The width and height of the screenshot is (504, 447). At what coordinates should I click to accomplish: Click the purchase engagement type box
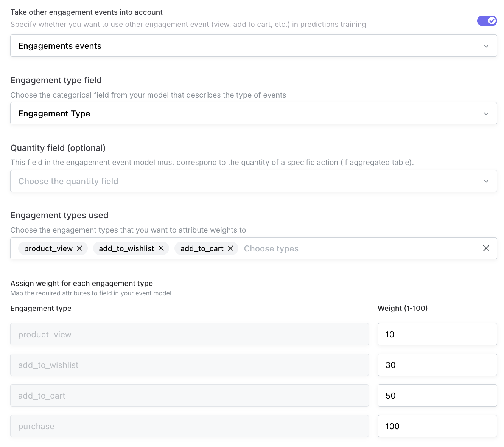click(189, 426)
